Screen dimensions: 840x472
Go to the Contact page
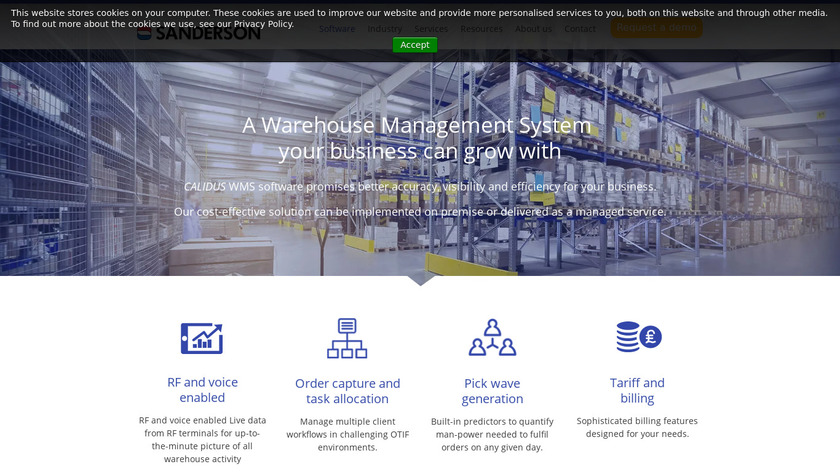[x=580, y=29]
